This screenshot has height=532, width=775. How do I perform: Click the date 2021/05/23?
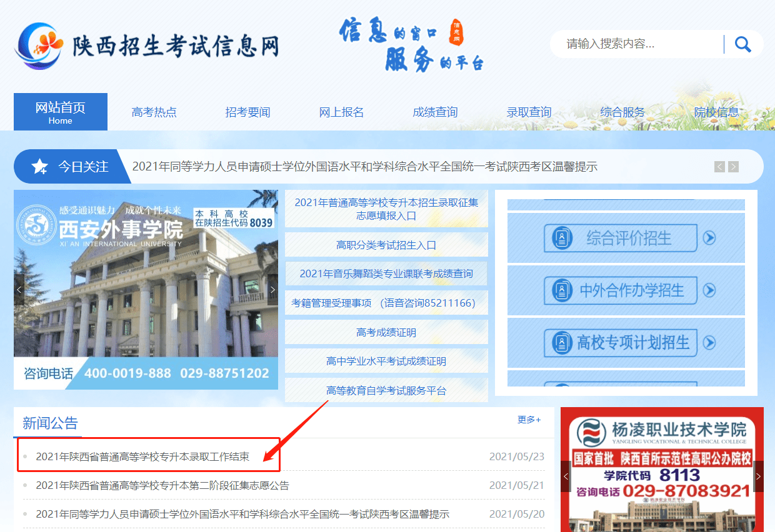[517, 456]
